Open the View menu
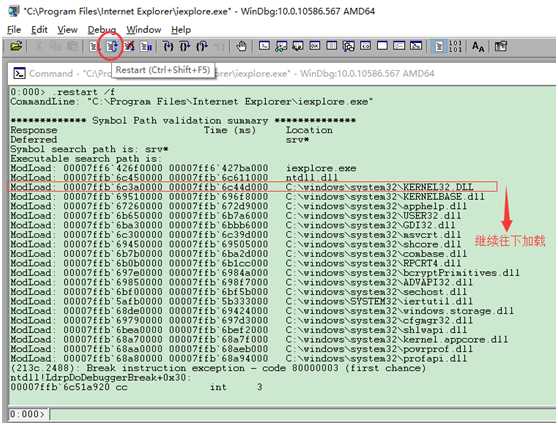 point(68,30)
